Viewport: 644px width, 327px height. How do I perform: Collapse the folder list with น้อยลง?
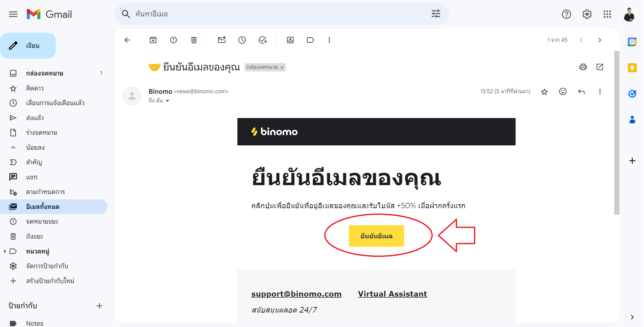click(54, 147)
